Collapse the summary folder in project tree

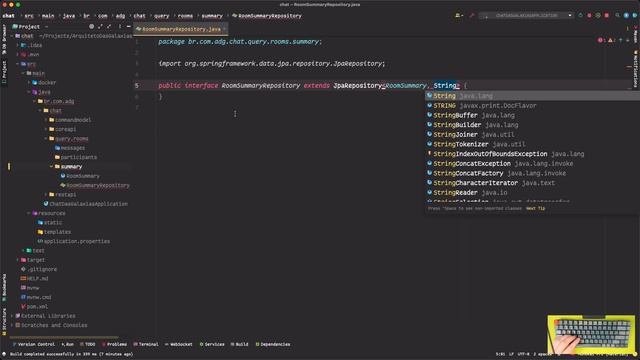(x=51, y=167)
